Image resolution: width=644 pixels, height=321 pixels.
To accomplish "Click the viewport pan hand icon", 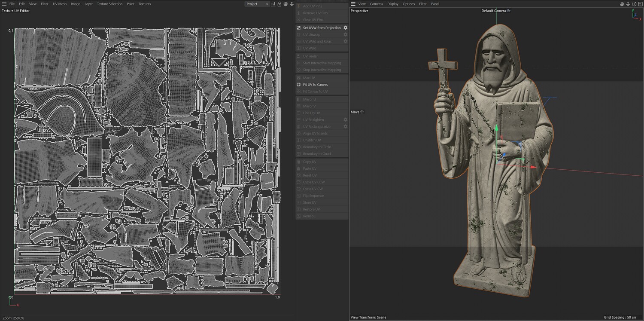I will [622, 4].
